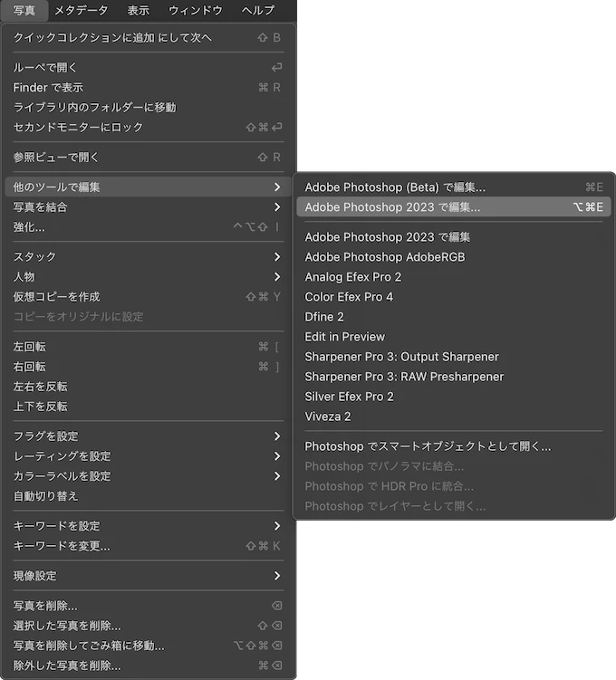Choose 選択した写真を削除...
The height and width of the screenshot is (680, 616).
coord(149,626)
